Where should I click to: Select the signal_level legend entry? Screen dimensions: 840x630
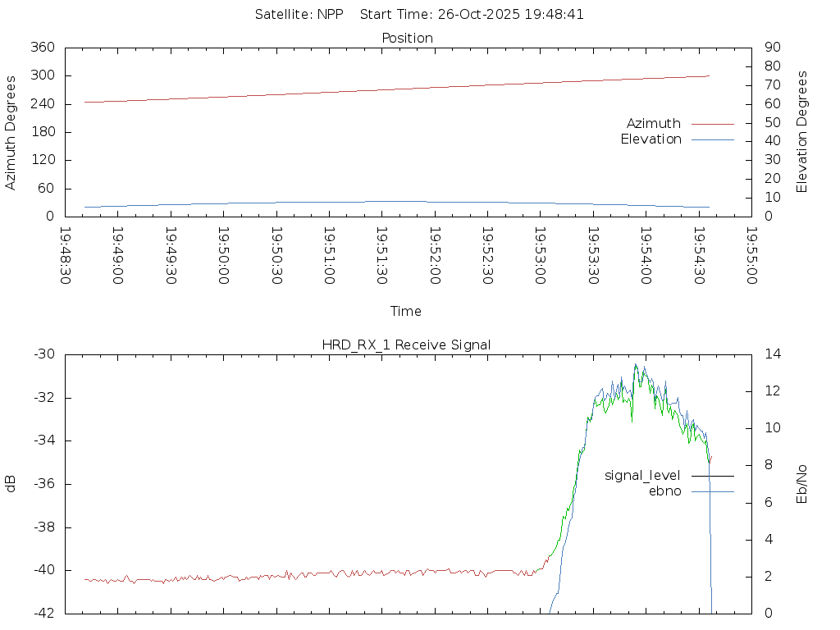pyautogui.click(x=642, y=476)
